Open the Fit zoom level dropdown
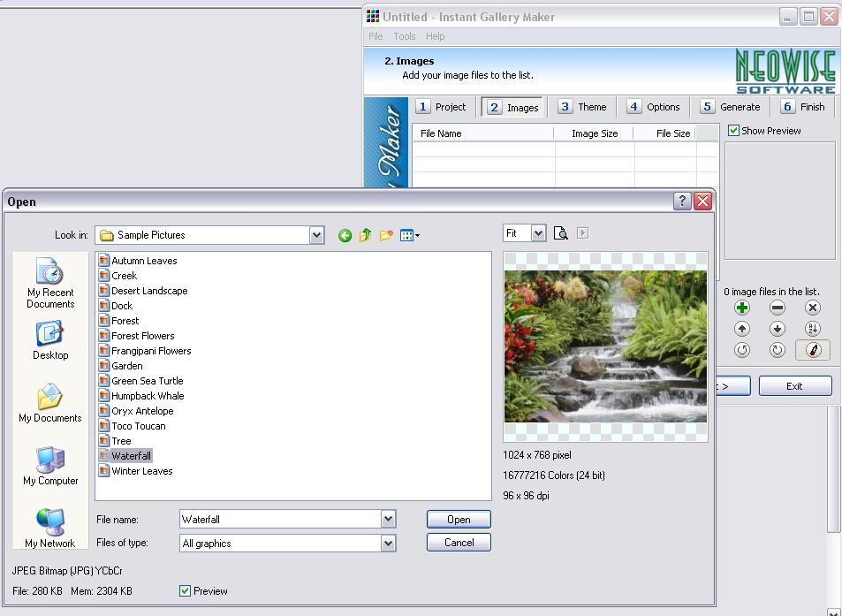Image resolution: width=842 pixels, height=616 pixels. pyautogui.click(x=536, y=232)
